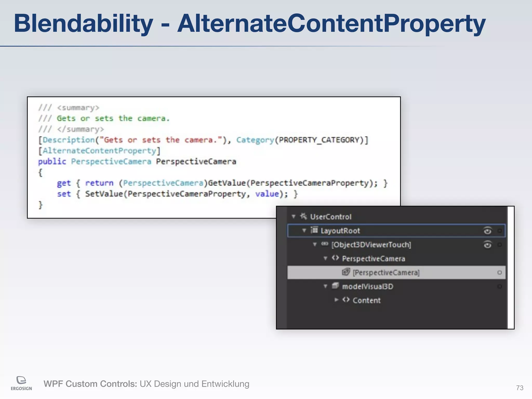Click the PerspectiveCamera property brackets icon
The height and width of the screenshot is (399, 532).
tap(335, 258)
